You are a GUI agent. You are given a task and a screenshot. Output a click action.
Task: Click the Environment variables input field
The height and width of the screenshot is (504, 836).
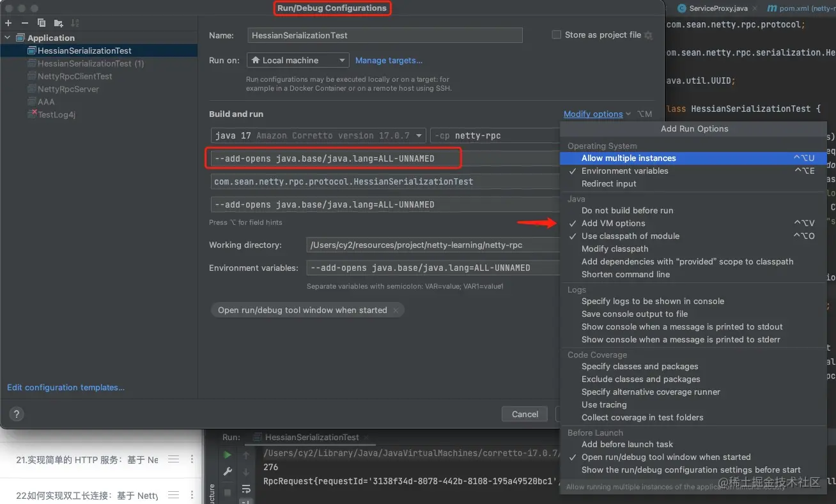coord(433,268)
